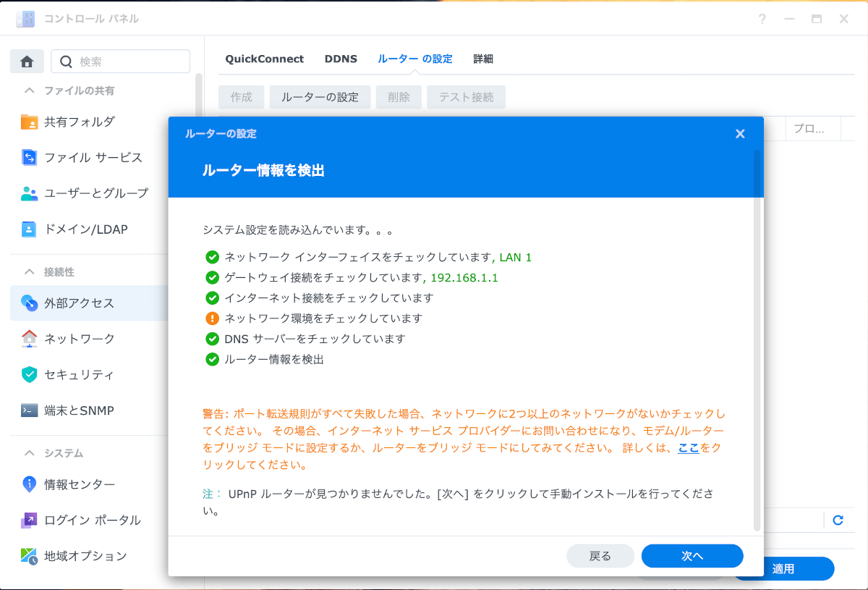The image size is (868, 590).
Task: Open Network (ネットワーク) house icon
Action: point(29,338)
